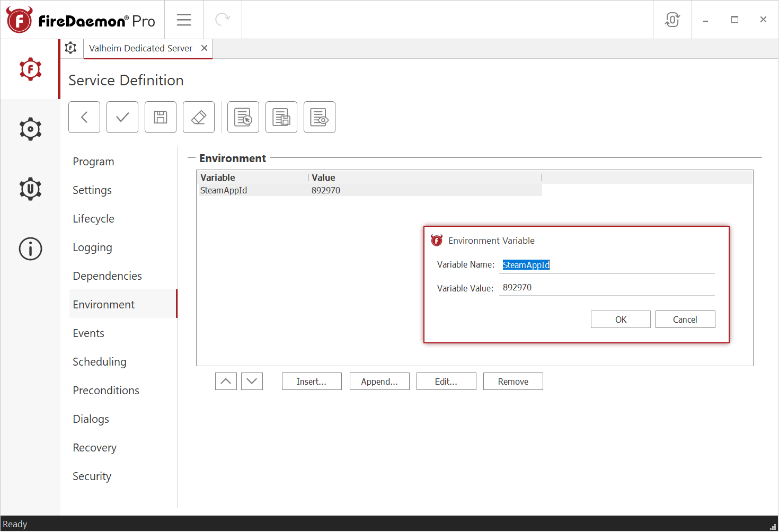Click the FireDaemon Pro logo
This screenshot has height=532, width=779.
(81, 20)
